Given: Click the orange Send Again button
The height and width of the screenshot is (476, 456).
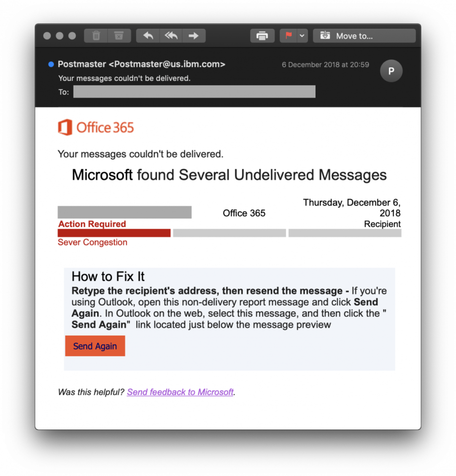Looking at the screenshot, I should click(95, 346).
